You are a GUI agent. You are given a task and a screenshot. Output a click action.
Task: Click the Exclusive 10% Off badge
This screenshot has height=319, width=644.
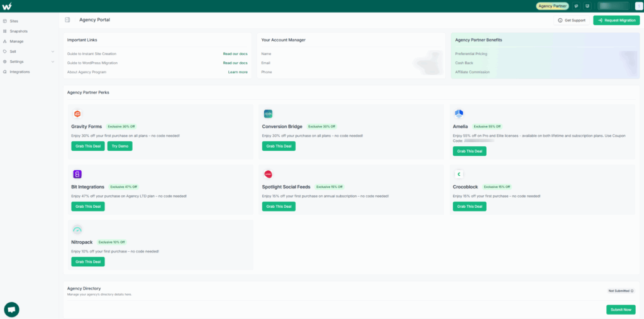pyautogui.click(x=112, y=242)
